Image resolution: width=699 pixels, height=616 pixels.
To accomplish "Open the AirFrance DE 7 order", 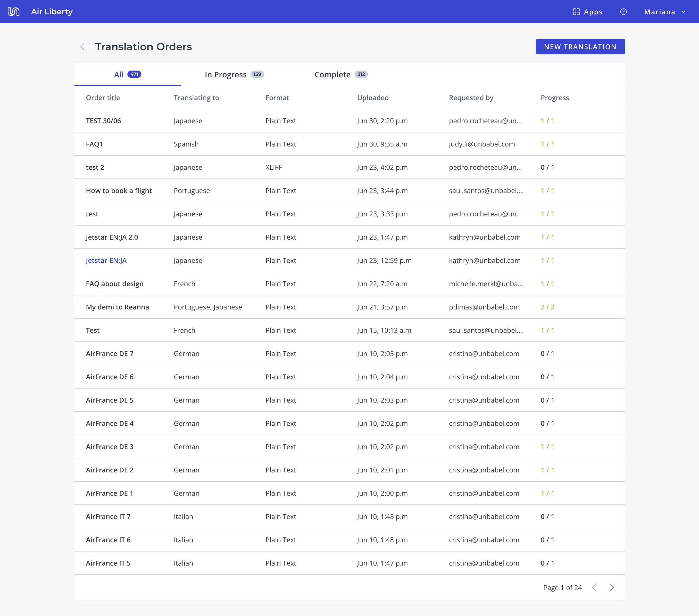I will (109, 353).
